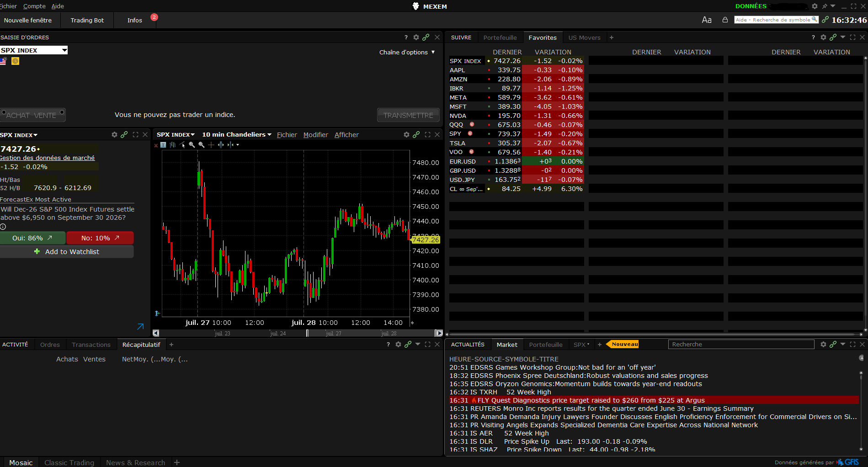Open the SPX INDEX symbol dropdown
868x467 pixels.
pyautogui.click(x=64, y=50)
